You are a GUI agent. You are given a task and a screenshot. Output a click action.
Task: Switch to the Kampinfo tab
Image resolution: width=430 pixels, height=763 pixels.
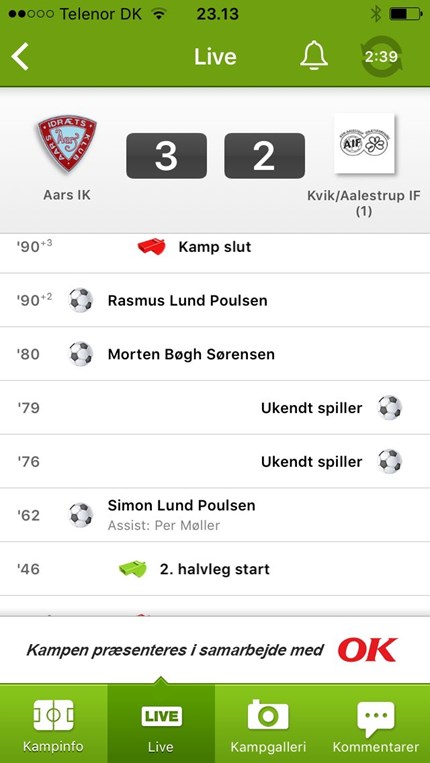coord(54,724)
